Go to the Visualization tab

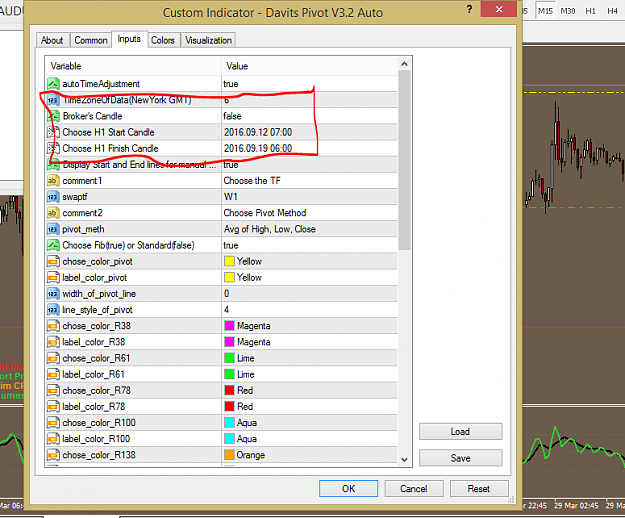pos(208,40)
